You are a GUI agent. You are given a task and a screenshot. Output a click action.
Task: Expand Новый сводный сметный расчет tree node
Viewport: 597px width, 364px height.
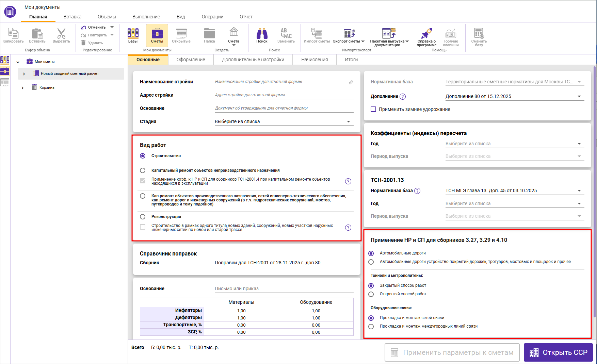coord(24,74)
